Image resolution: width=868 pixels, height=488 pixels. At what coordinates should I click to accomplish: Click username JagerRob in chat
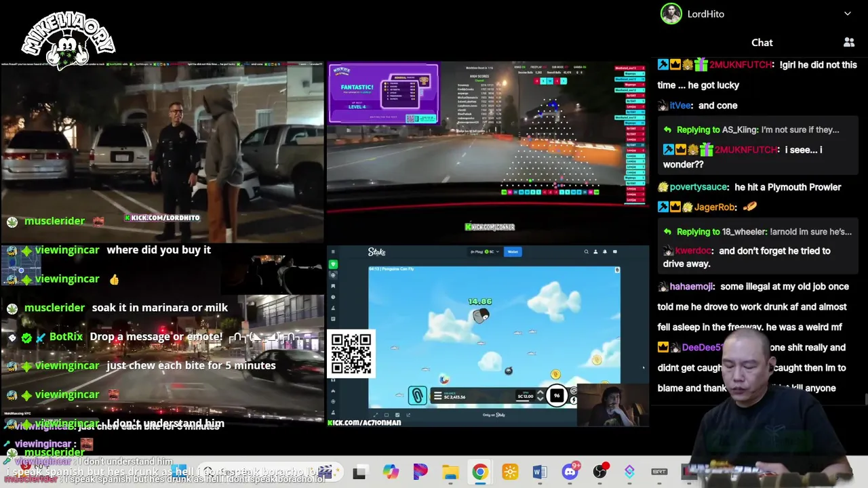point(715,207)
